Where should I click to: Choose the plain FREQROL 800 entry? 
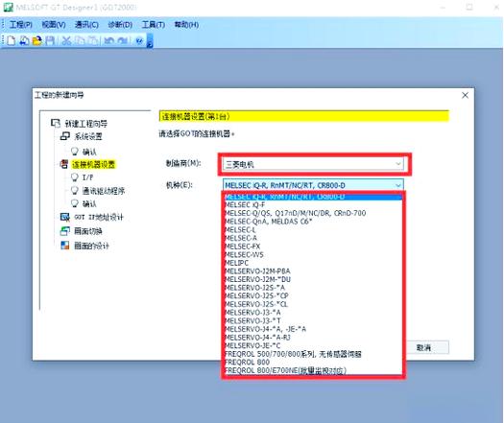point(313,363)
